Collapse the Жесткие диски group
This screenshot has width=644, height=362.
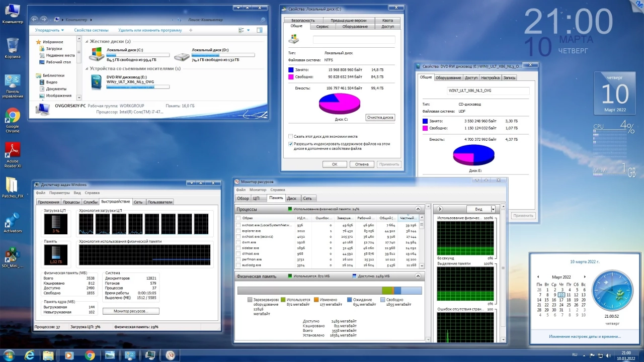(x=87, y=41)
